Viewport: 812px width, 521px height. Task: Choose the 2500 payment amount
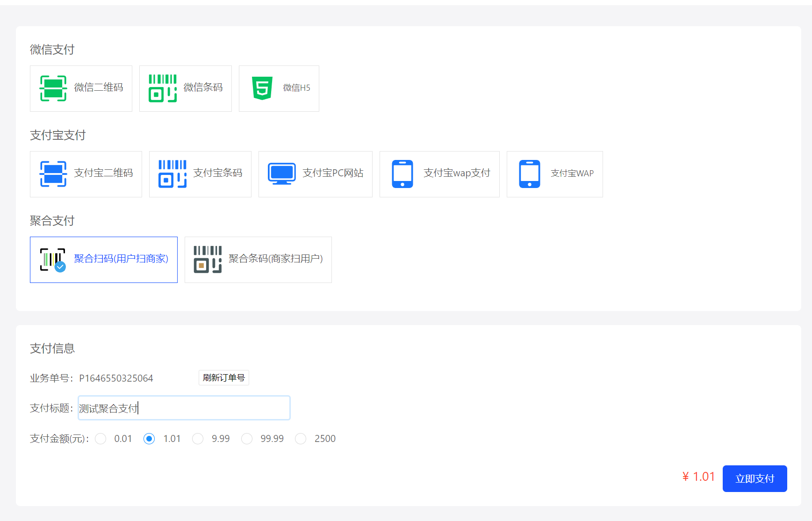(300, 439)
